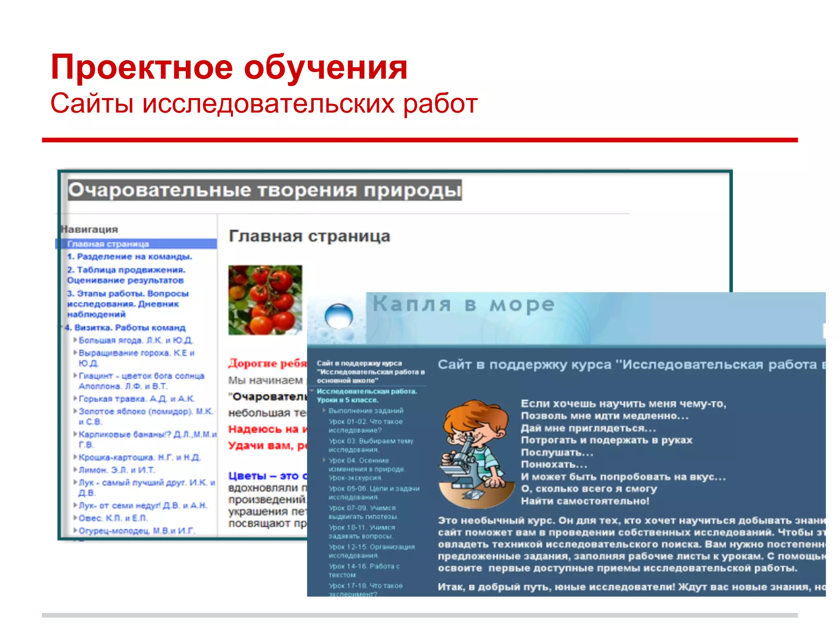Expand 'Лимон. Э.Л. и И.Т.' arrow
Image resolution: width=840 pixels, height=630 pixels.
75,470
